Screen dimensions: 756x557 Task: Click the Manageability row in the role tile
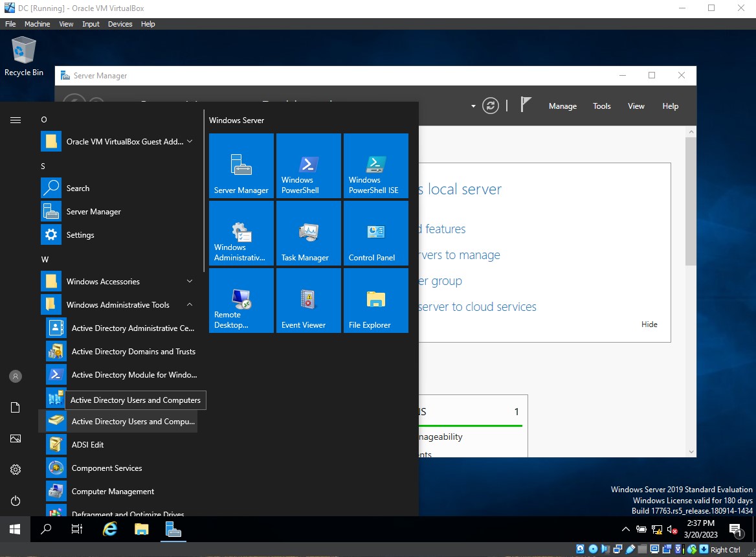coord(441,437)
